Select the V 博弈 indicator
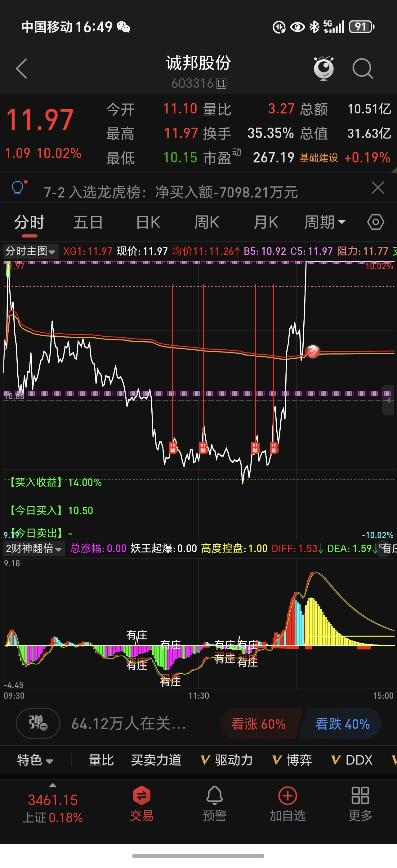The image size is (397, 868). (292, 760)
